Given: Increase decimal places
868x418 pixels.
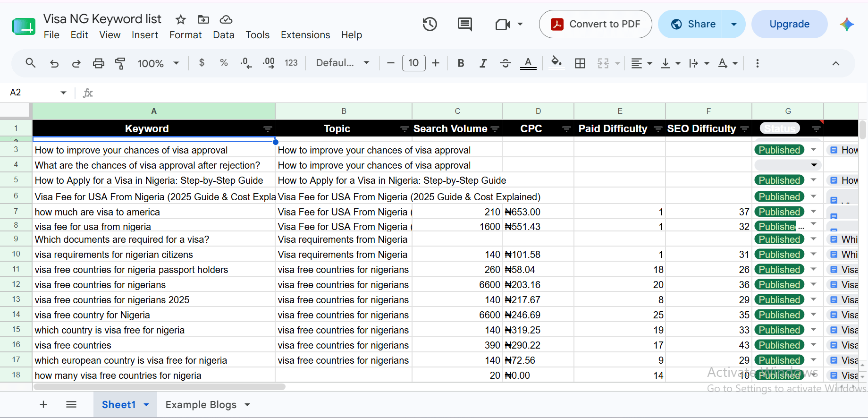Looking at the screenshot, I should tap(269, 63).
